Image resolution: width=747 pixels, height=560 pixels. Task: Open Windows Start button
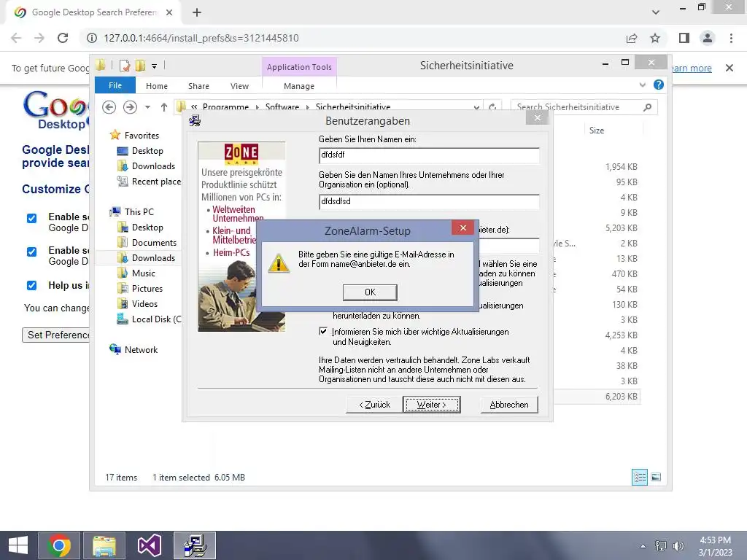point(18,545)
